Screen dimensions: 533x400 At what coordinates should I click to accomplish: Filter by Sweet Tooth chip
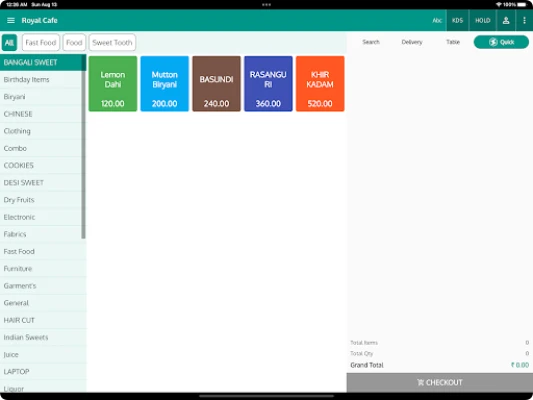112,42
